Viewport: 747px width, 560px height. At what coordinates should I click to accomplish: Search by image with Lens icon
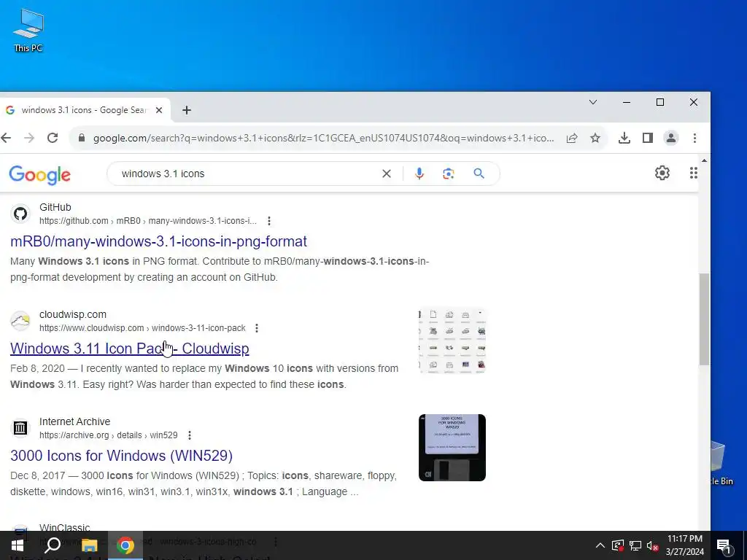pos(449,174)
